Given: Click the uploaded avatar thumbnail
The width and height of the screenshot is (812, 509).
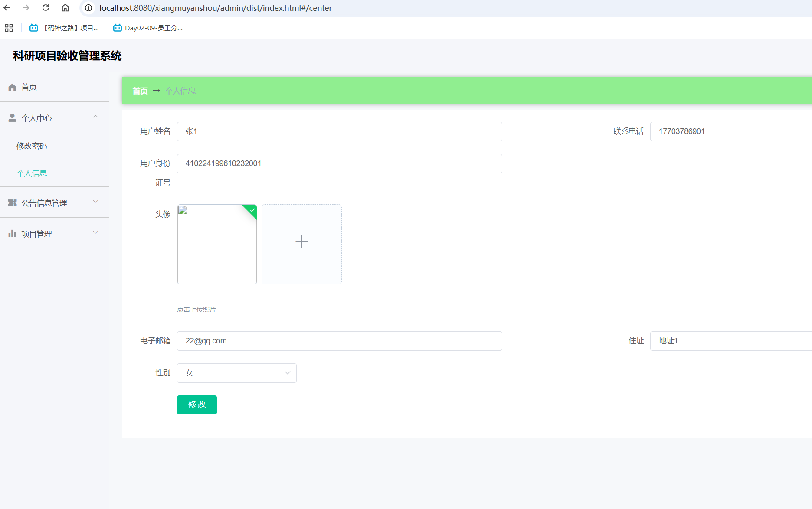Looking at the screenshot, I should tap(217, 244).
